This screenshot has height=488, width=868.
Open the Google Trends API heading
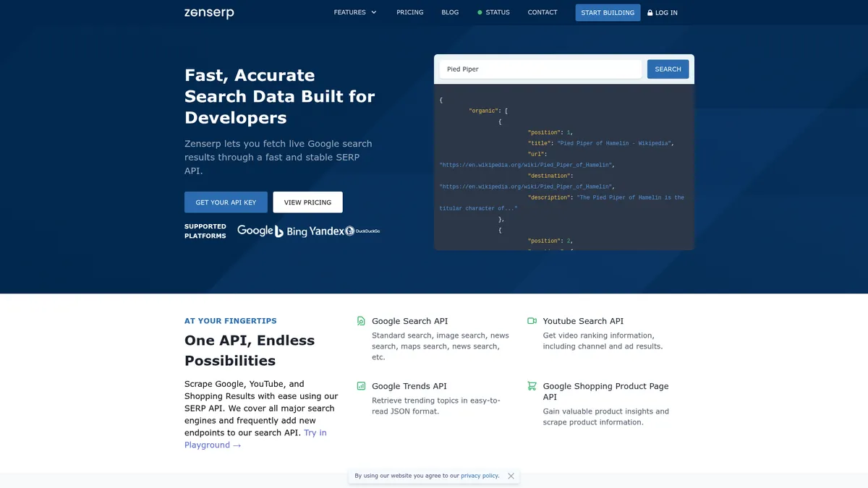point(409,386)
